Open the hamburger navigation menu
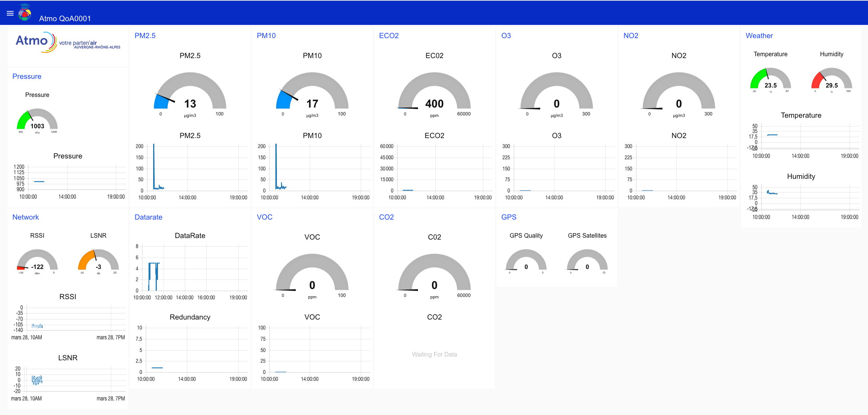This screenshot has height=415, width=868. click(10, 13)
